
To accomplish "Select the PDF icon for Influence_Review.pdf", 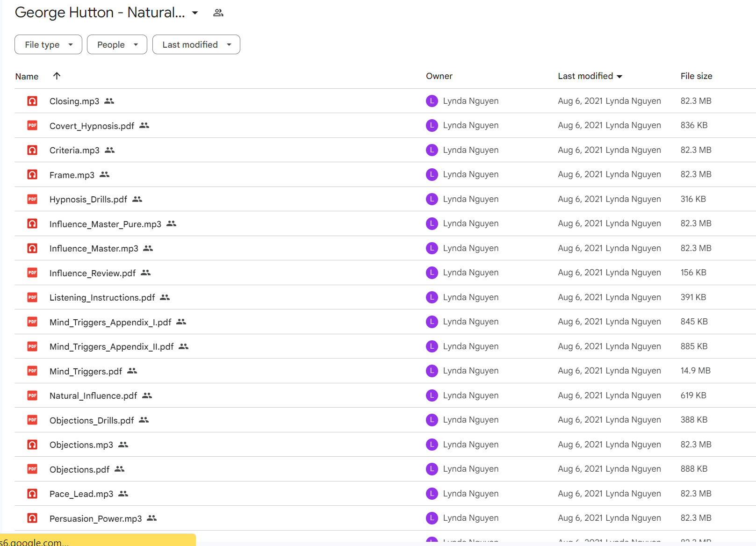I will coord(32,273).
